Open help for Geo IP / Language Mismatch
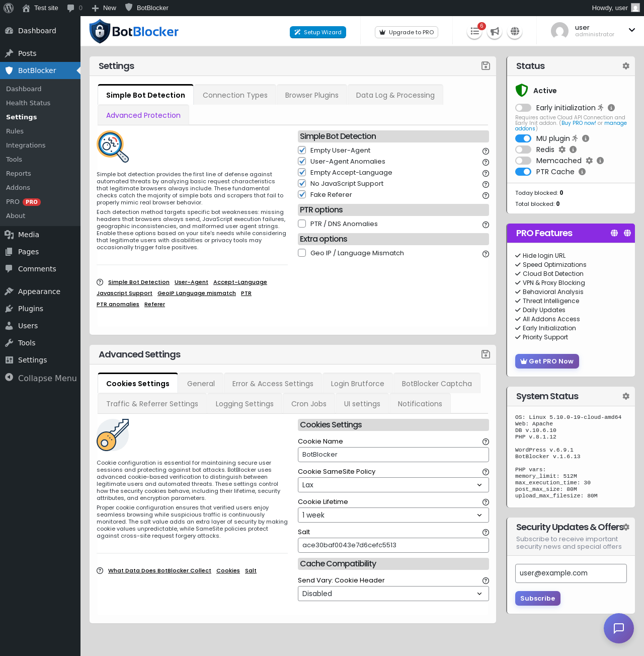This screenshot has width=644, height=656. click(486, 254)
